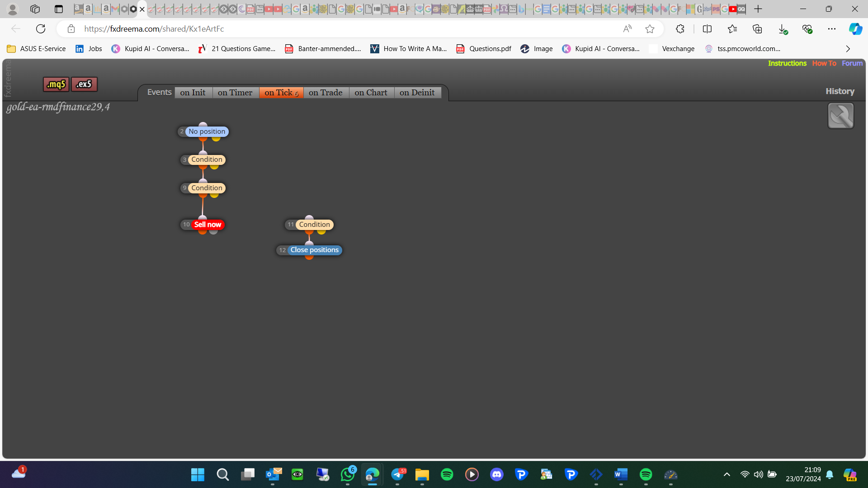
Task: Switch to the on Init tab
Action: pyautogui.click(x=193, y=93)
